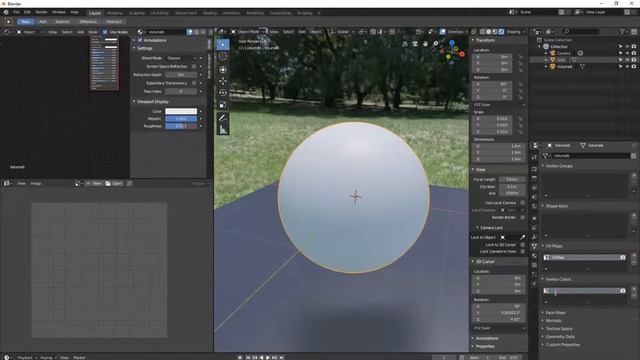
Task: Collapse the Transform panel
Action: tap(484, 40)
